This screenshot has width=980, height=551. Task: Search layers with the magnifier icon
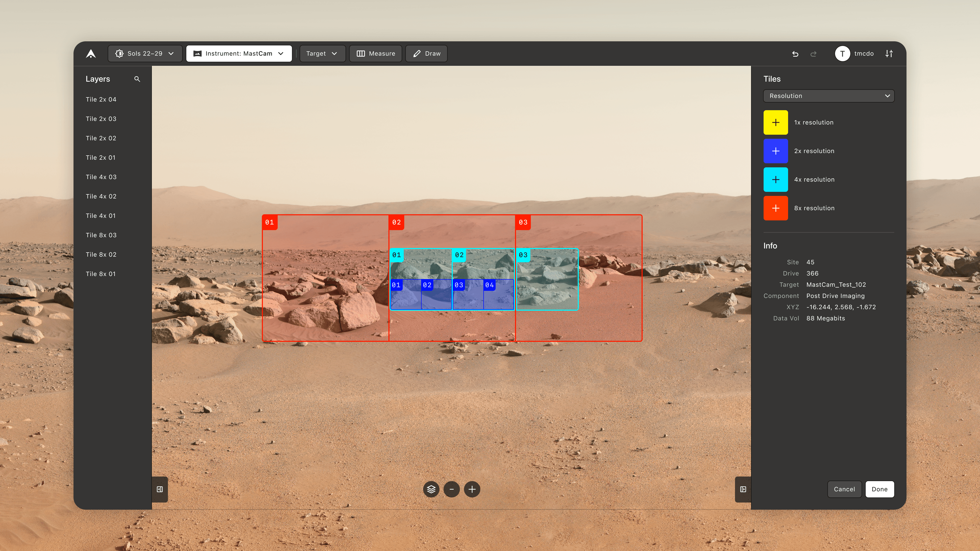pyautogui.click(x=137, y=79)
